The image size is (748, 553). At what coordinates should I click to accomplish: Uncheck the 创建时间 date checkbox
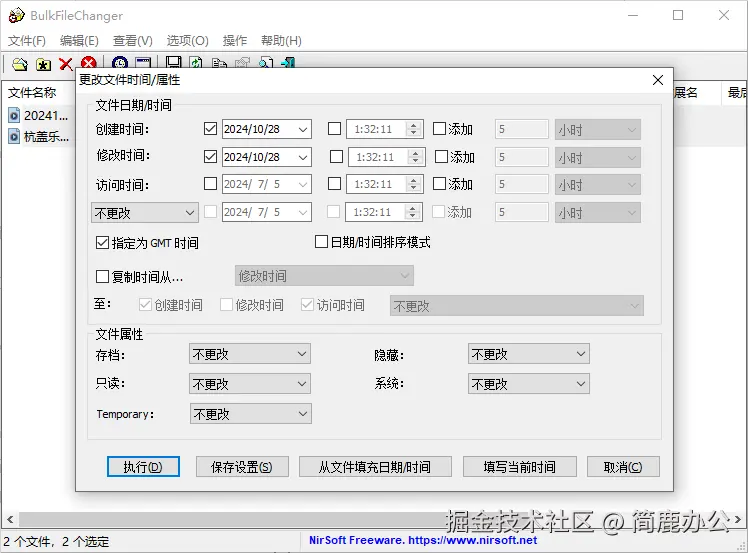pos(210,129)
